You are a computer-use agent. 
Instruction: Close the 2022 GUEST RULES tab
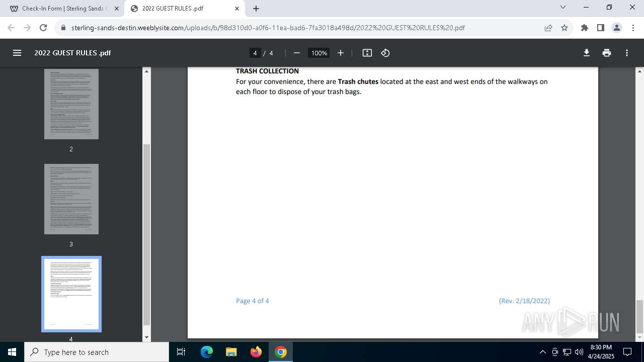[x=237, y=9]
